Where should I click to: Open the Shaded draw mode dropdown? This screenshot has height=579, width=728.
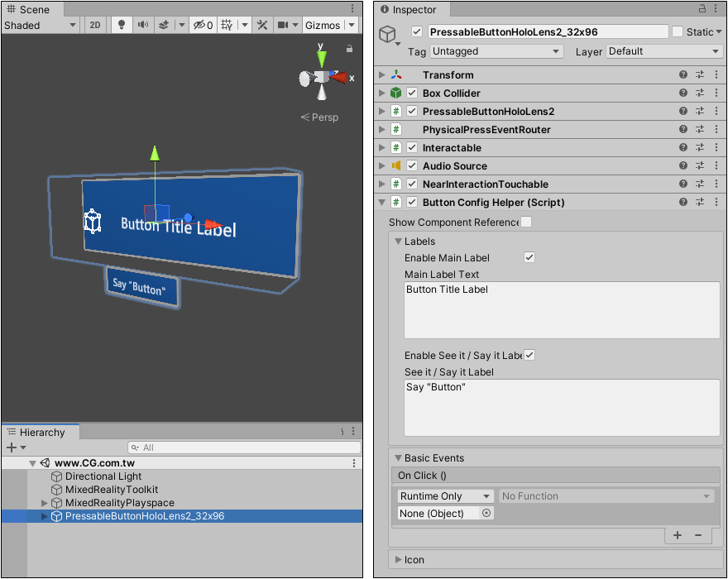tap(40, 25)
